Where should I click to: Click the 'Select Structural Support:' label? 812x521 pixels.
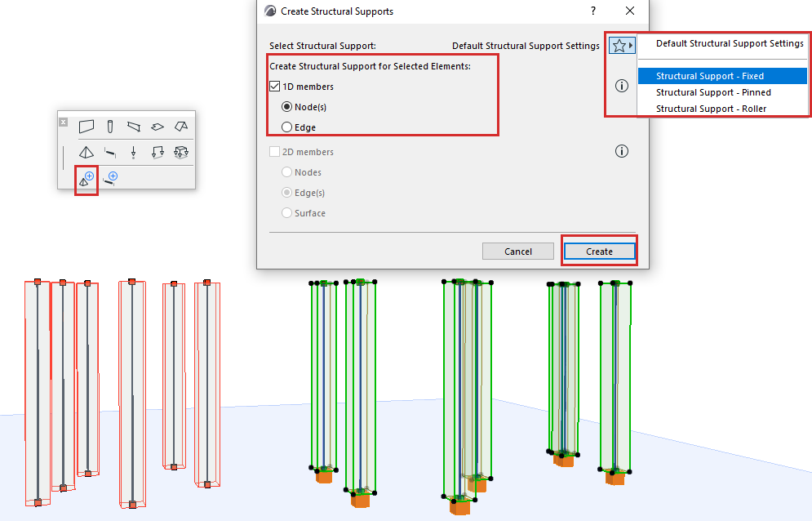(322, 46)
